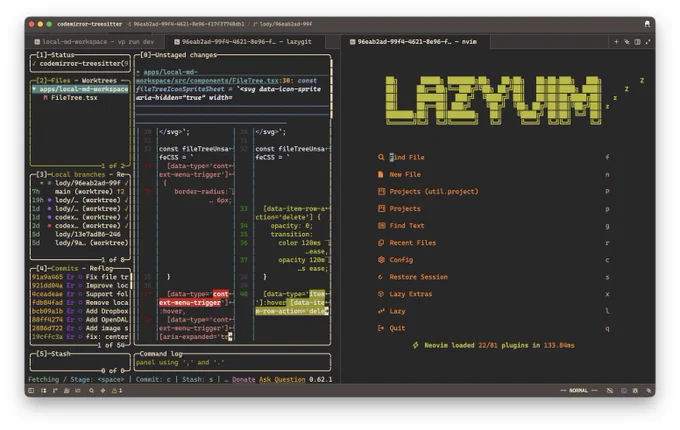Click the warning indicator showing 1

point(117,391)
